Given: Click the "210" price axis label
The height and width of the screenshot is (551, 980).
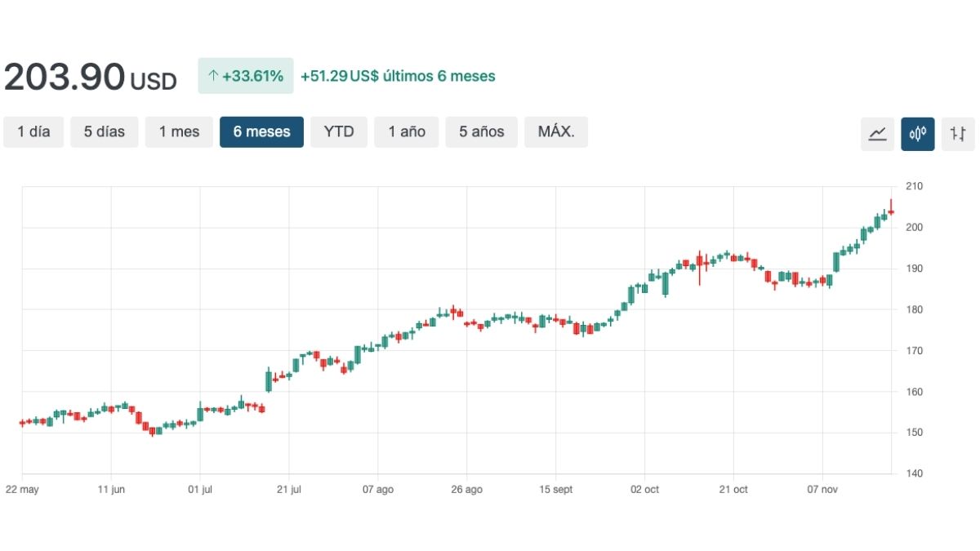Looking at the screenshot, I should tap(914, 186).
